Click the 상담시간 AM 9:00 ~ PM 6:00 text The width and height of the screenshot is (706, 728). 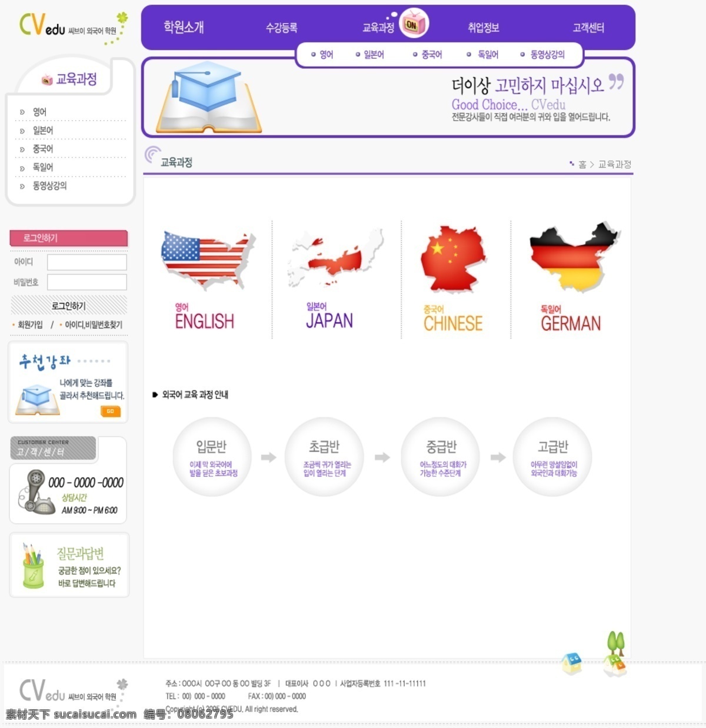[x=89, y=504]
